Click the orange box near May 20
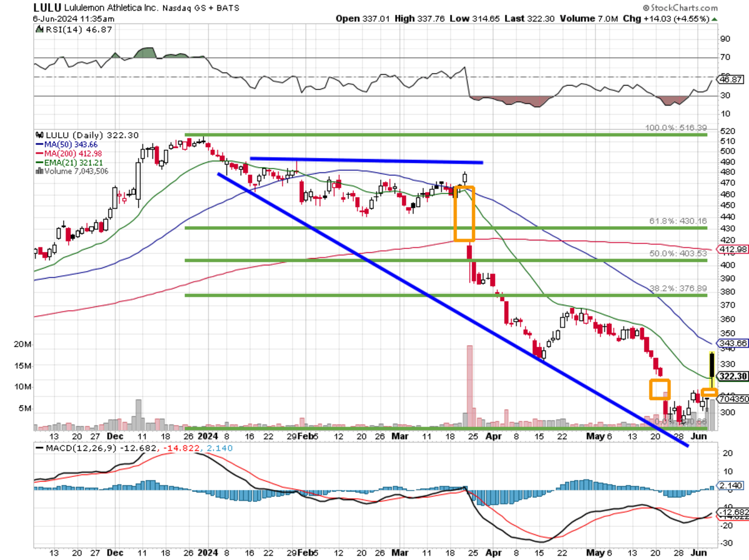Image resolution: width=749 pixels, height=560 pixels. [659, 389]
